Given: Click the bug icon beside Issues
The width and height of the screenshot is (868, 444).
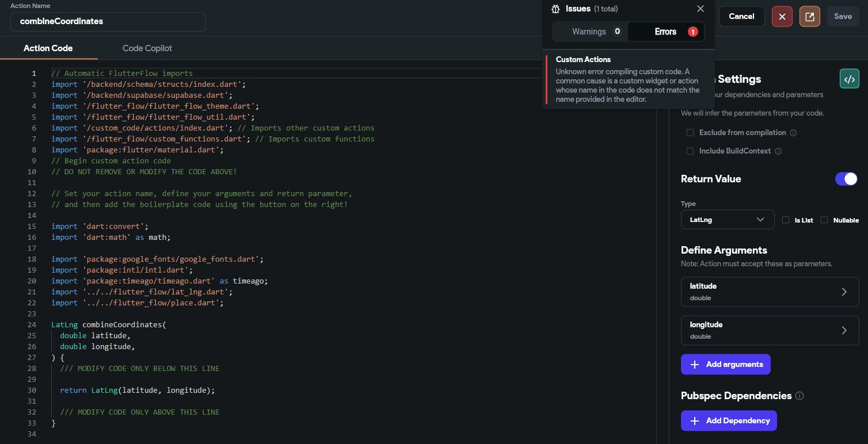Looking at the screenshot, I should 555,9.
